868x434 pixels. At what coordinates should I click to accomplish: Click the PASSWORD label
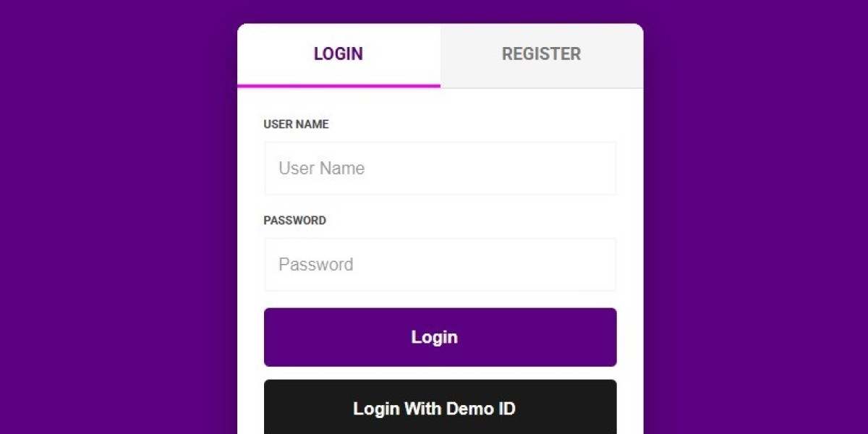click(x=294, y=221)
